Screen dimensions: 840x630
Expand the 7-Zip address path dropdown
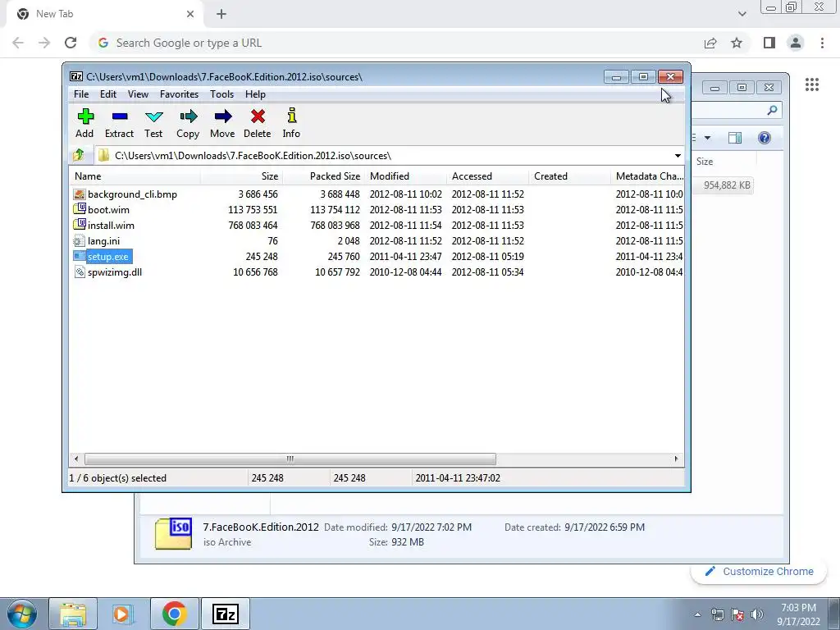coord(678,155)
